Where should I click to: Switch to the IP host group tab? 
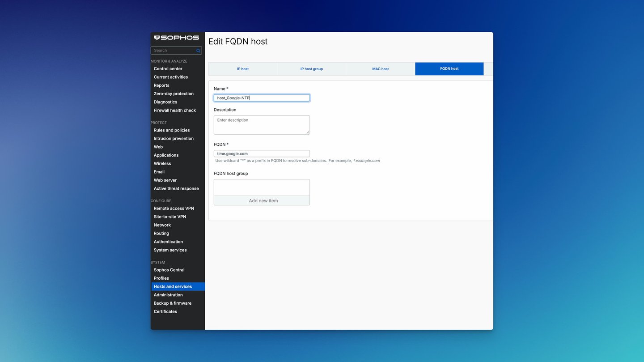312,69
